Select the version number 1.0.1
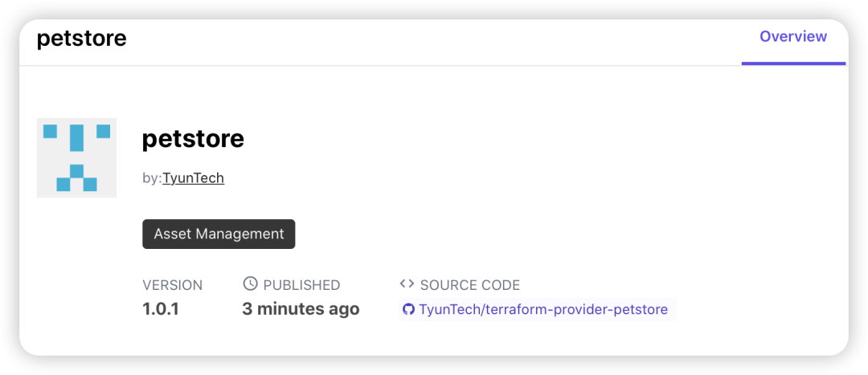The height and width of the screenshot is (375, 868). point(161,309)
